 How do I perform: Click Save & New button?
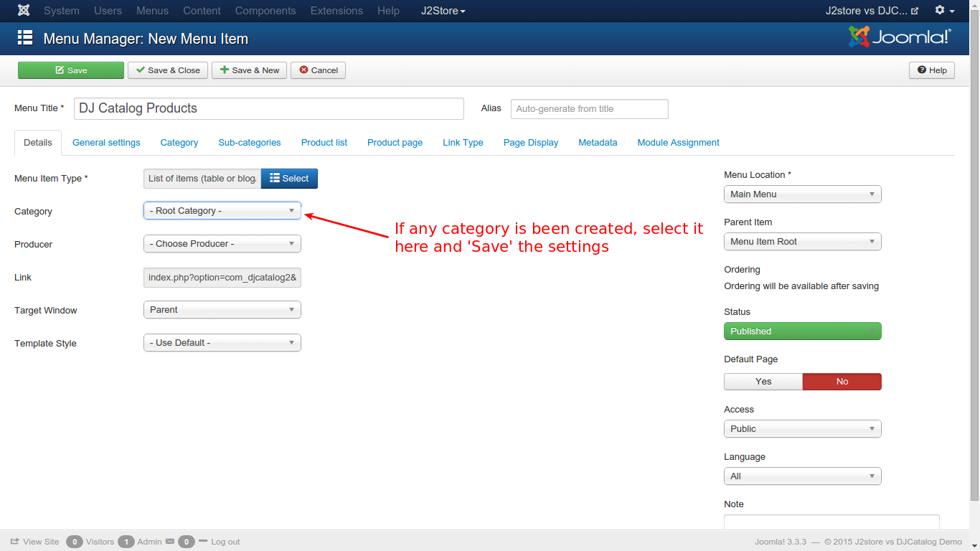(250, 70)
